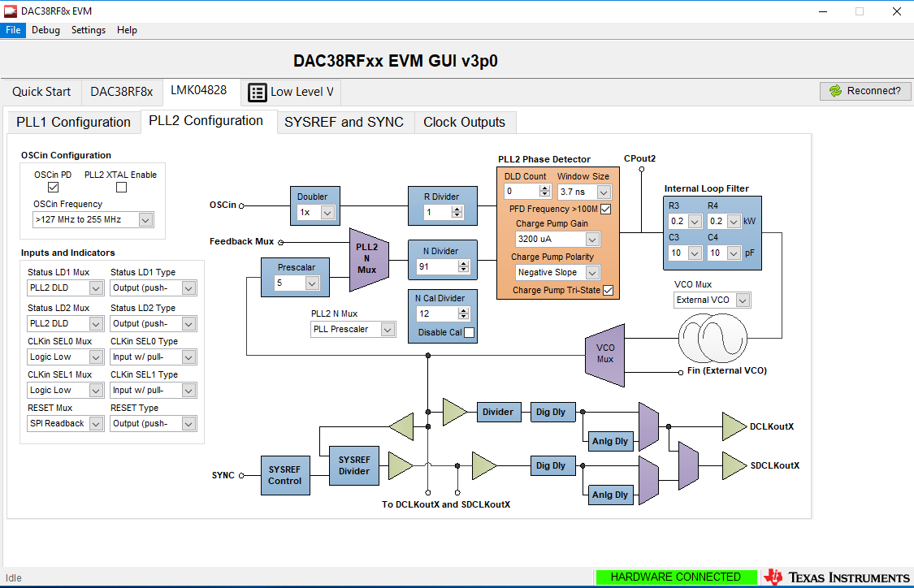Click the Divider block in clock path
914x588 pixels.
[x=498, y=412]
